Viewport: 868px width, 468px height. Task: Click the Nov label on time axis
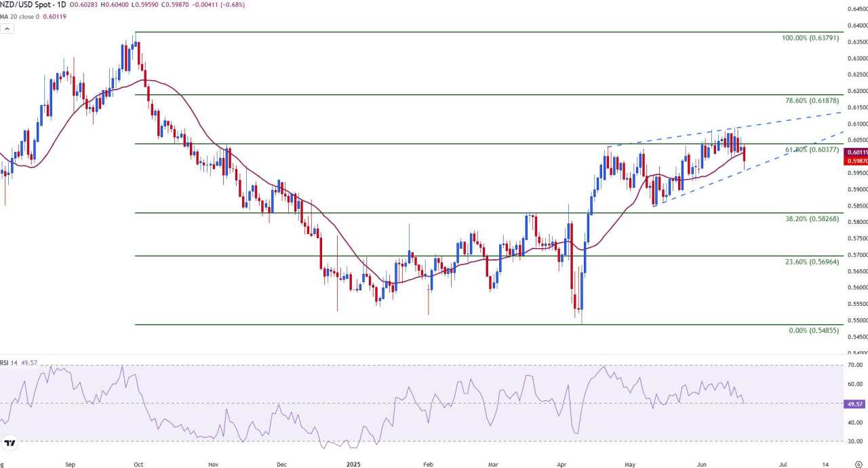click(x=213, y=464)
